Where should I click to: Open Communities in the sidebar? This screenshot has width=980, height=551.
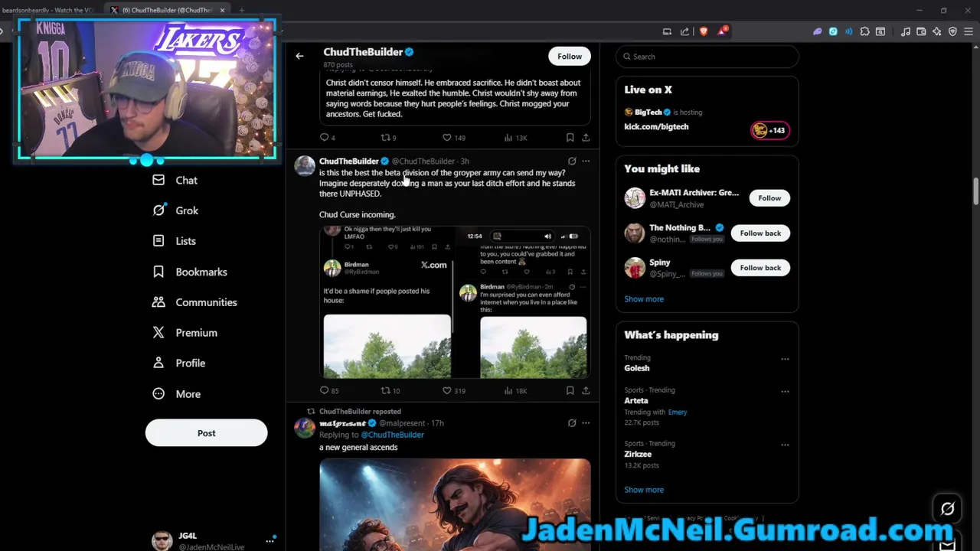[194, 302]
